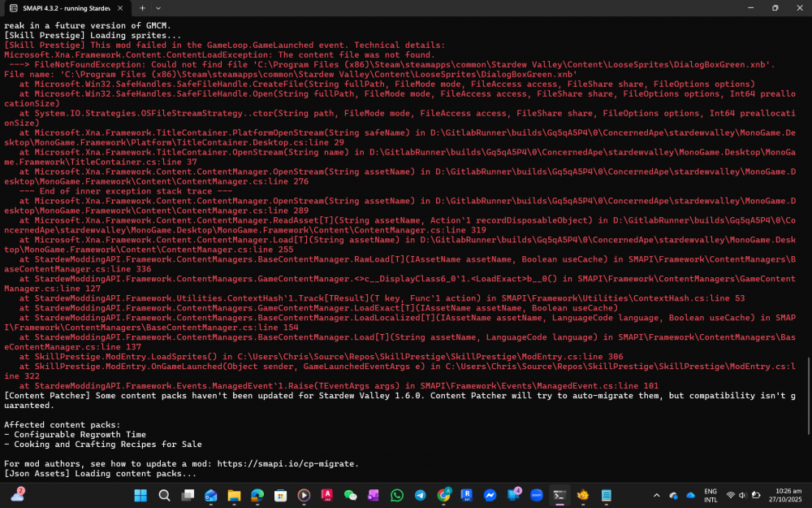Viewport: 812px width, 508px height.
Task: Show hidden system tray icons
Action: 656,495
